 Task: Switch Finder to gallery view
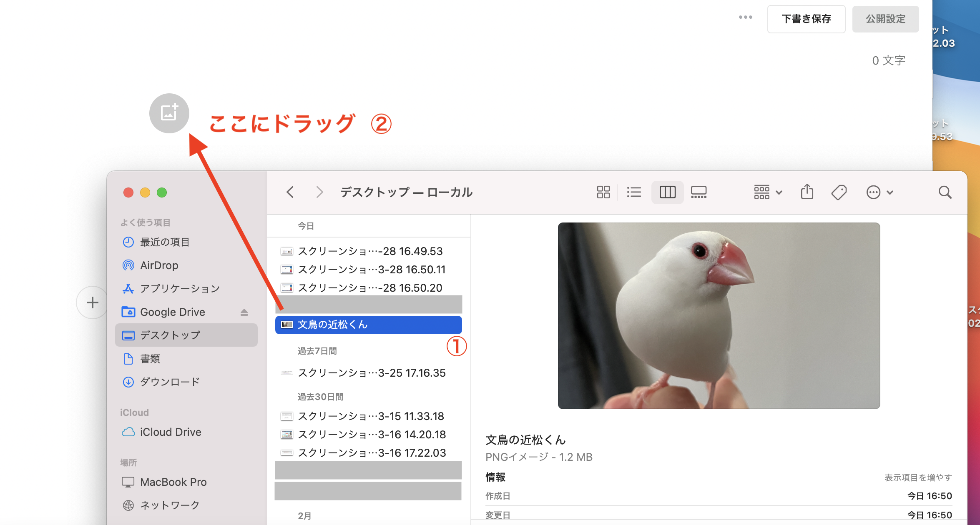pyautogui.click(x=699, y=192)
